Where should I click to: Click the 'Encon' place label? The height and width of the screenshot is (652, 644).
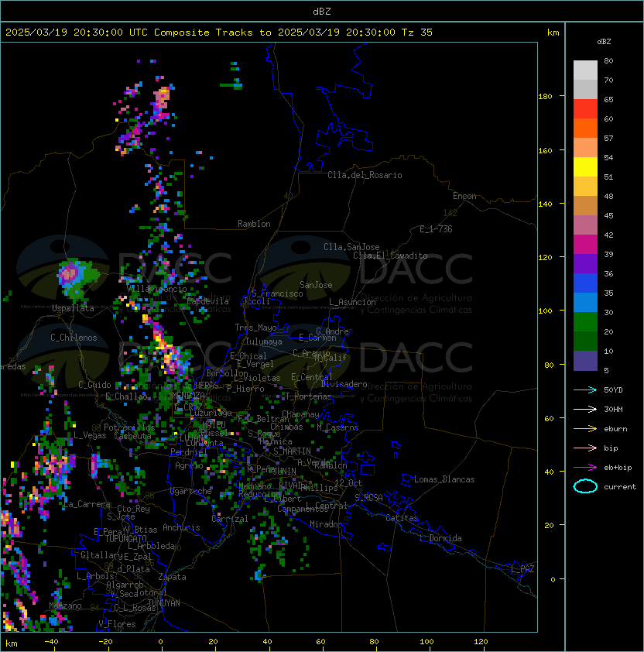(464, 196)
